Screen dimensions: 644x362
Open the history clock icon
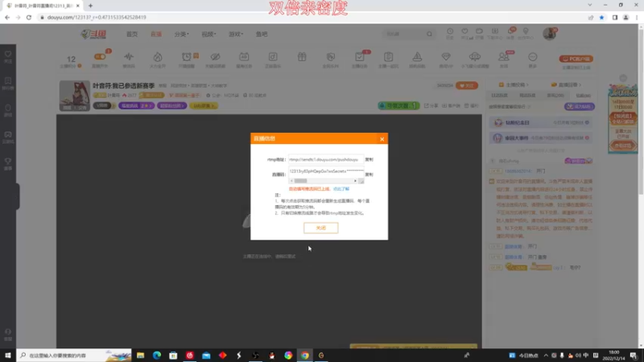pos(450,31)
